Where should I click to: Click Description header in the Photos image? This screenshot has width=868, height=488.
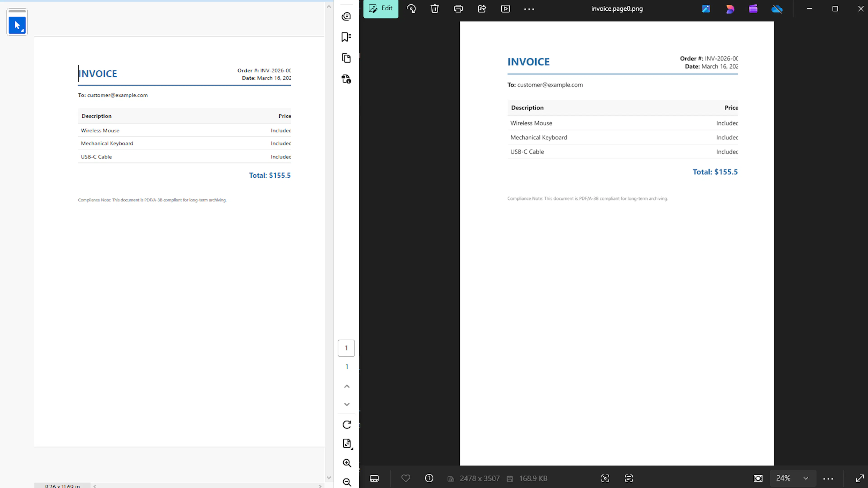pyautogui.click(x=527, y=108)
